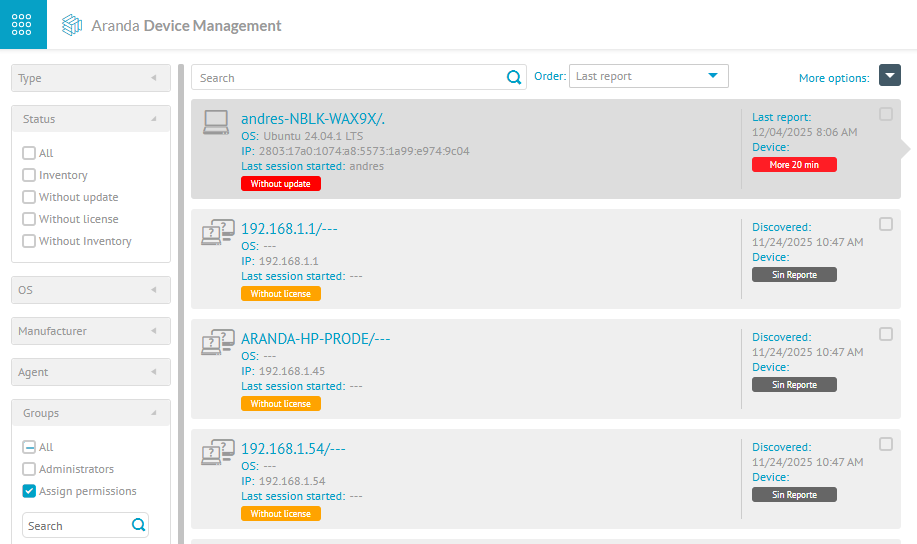The width and height of the screenshot is (917, 544).
Task: Select the checkbox for device andres-NBLK-WAX9X
Action: (885, 114)
